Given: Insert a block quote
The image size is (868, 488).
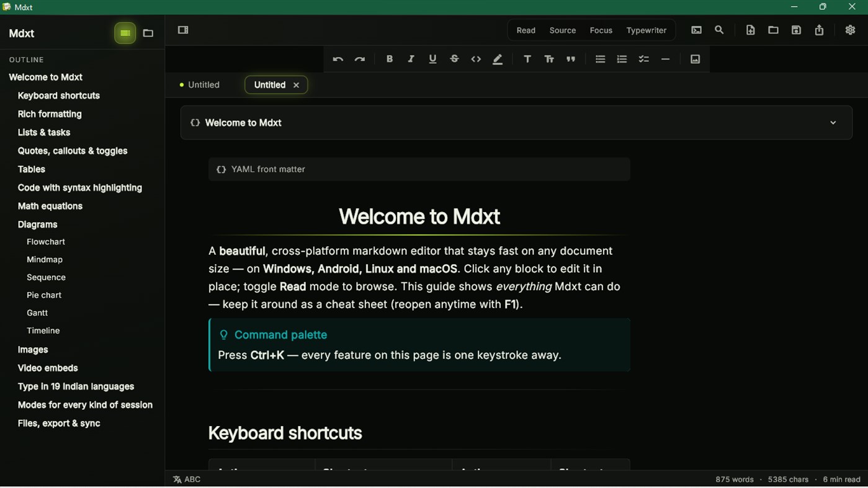Looking at the screenshot, I should [x=571, y=60].
